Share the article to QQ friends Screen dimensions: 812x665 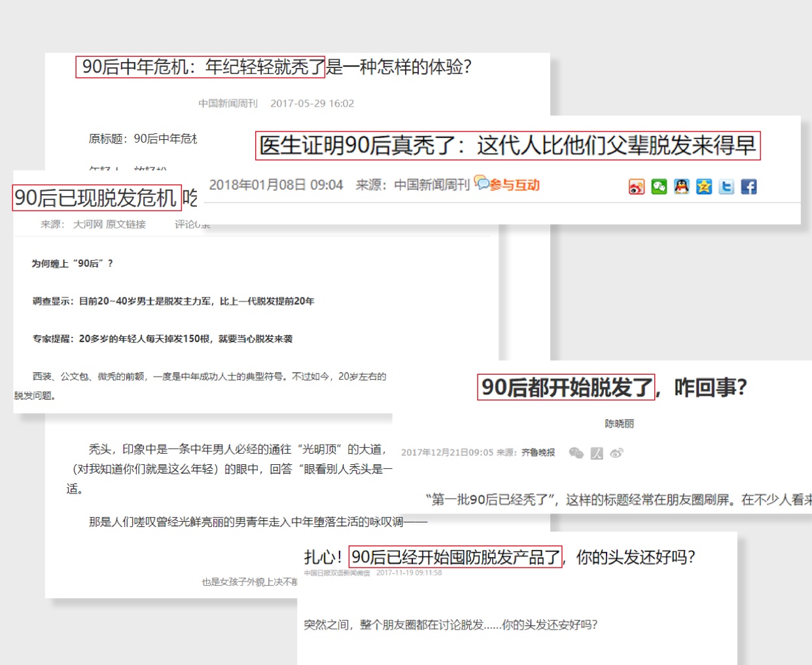pyautogui.click(x=680, y=186)
